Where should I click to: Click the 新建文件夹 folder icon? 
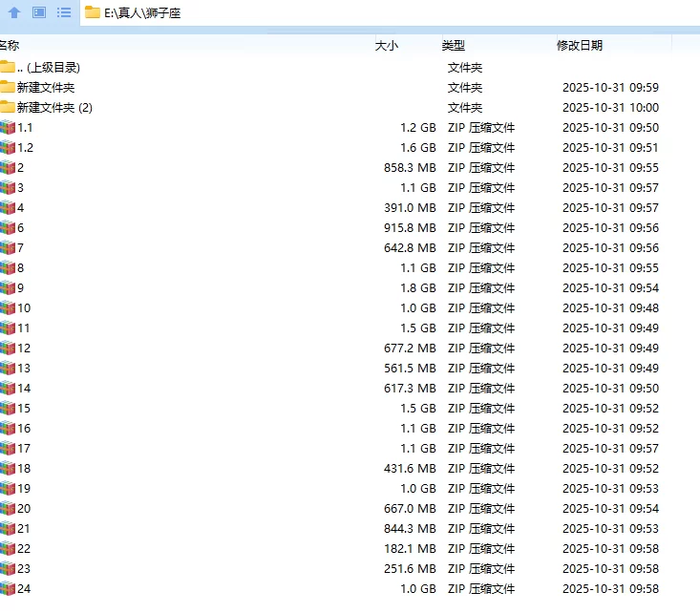(x=8, y=88)
